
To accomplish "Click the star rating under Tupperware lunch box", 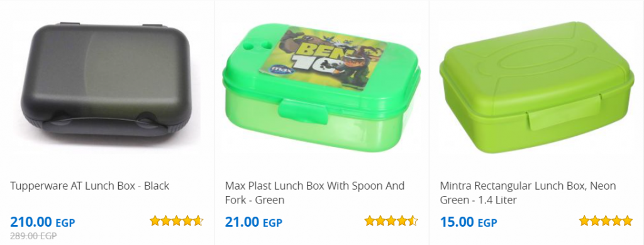I will tap(177, 220).
